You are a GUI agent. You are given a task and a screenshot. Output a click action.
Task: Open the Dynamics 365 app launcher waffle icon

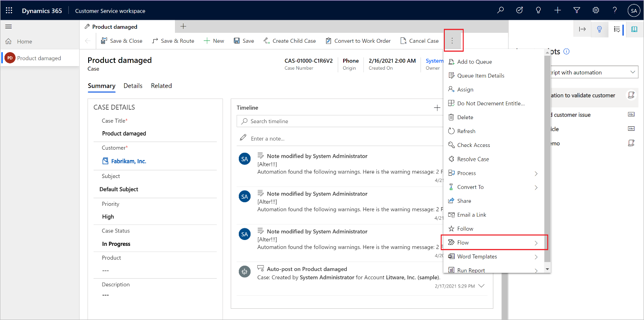(9, 10)
